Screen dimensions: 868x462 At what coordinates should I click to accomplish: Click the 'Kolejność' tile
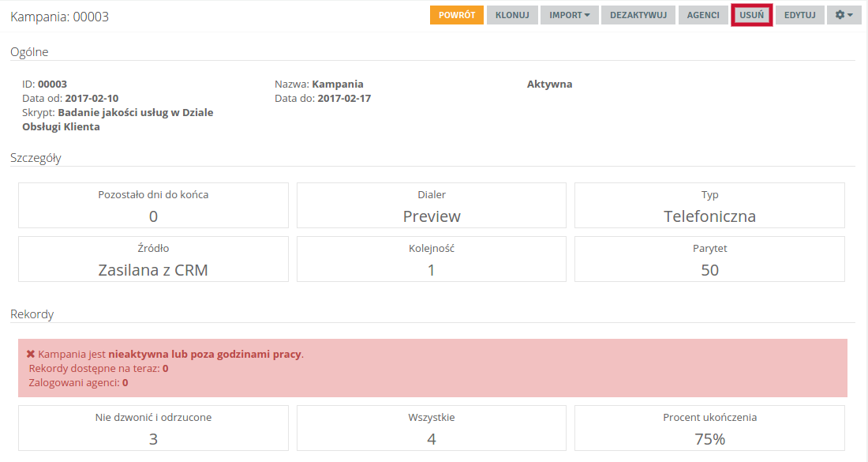tap(432, 259)
